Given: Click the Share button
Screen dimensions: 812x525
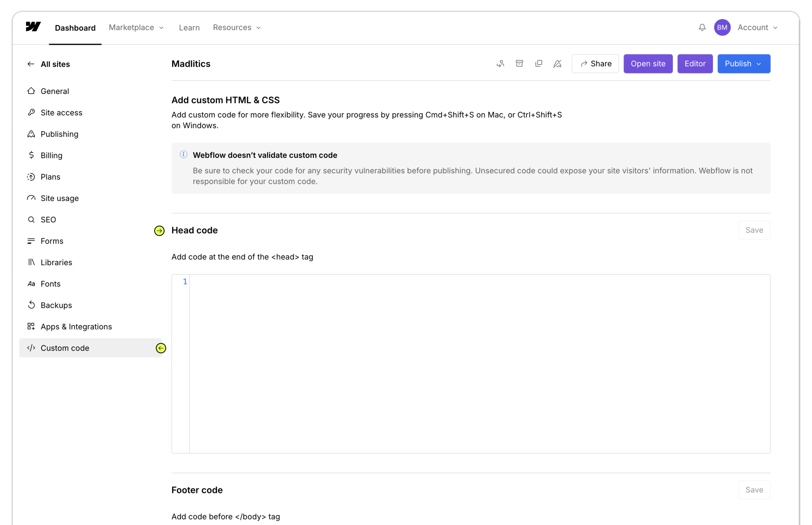Looking at the screenshot, I should tap(595, 64).
